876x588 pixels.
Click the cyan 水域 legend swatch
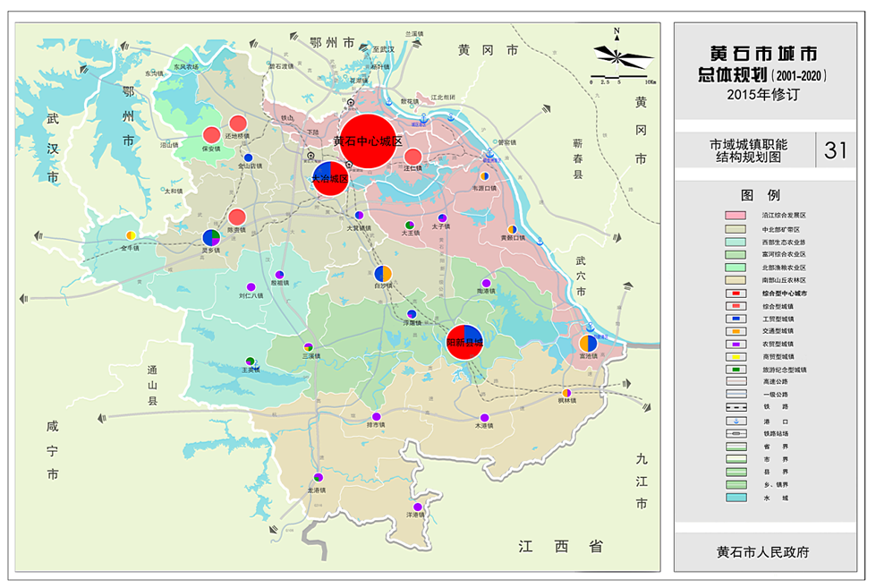point(736,498)
